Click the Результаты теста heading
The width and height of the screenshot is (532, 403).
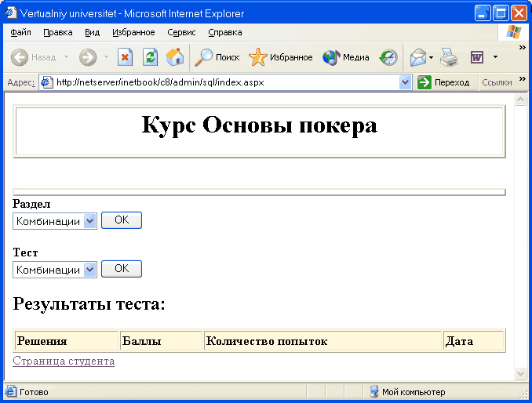pos(89,303)
